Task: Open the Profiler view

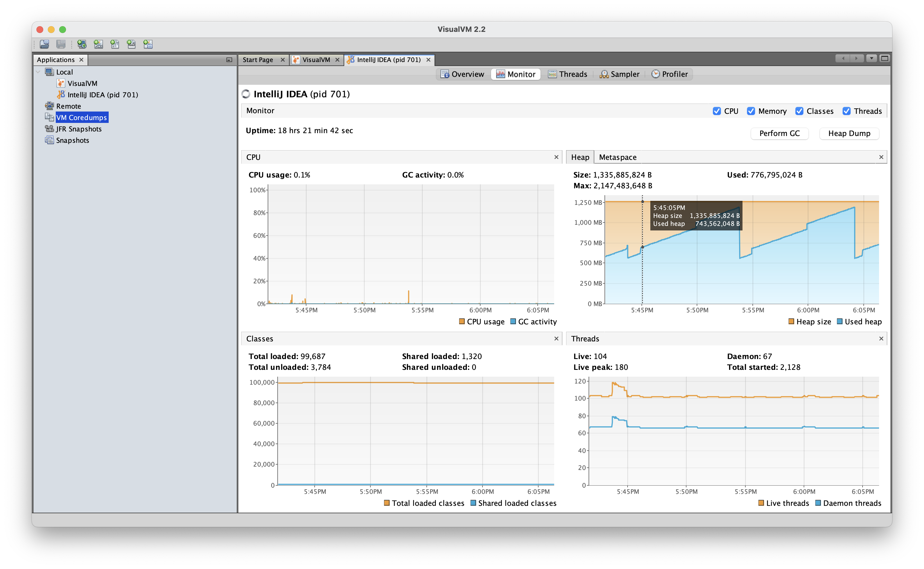Action: pos(670,74)
